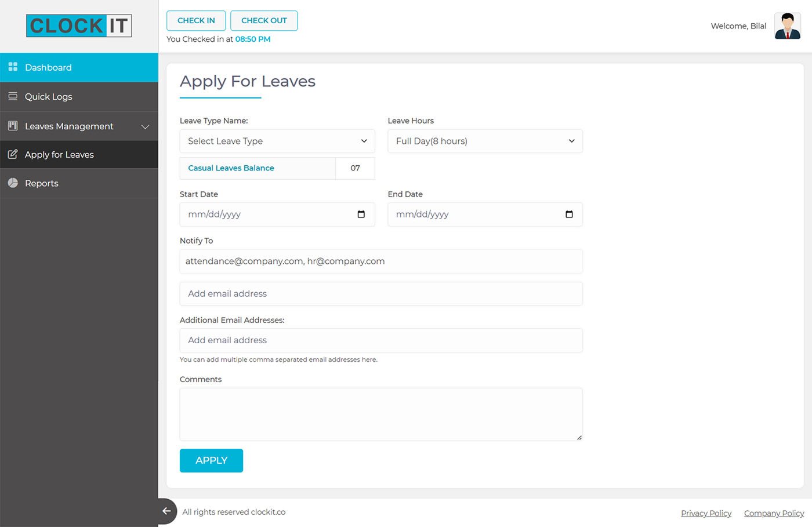Click the Quick Logs sidebar icon
The width and height of the screenshot is (812, 527).
point(13,96)
